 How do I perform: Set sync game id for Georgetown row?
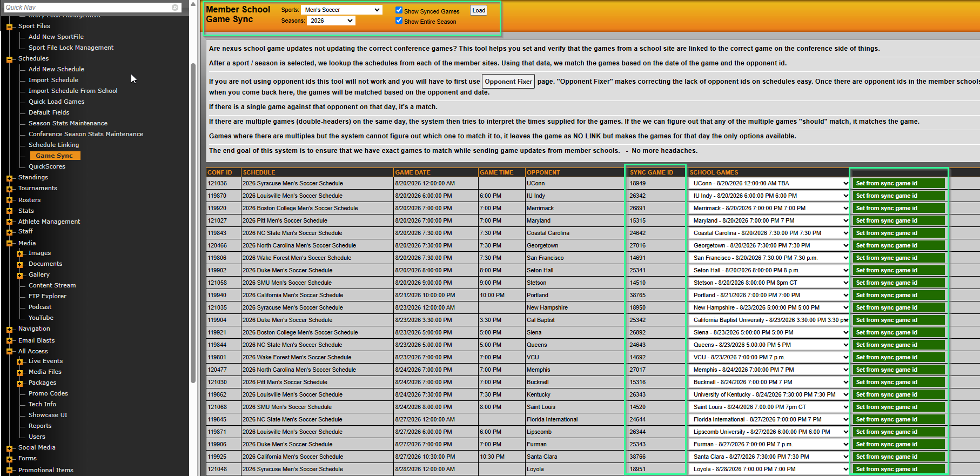pyautogui.click(x=899, y=245)
